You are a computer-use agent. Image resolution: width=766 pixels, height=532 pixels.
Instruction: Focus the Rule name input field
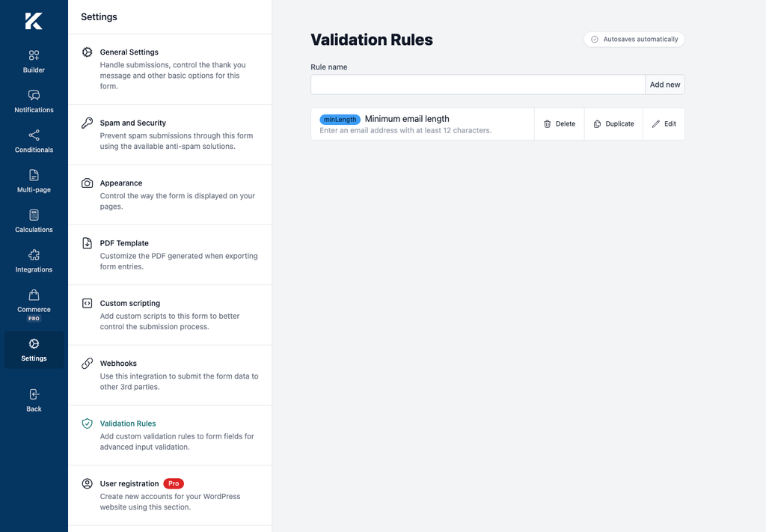[478, 85]
